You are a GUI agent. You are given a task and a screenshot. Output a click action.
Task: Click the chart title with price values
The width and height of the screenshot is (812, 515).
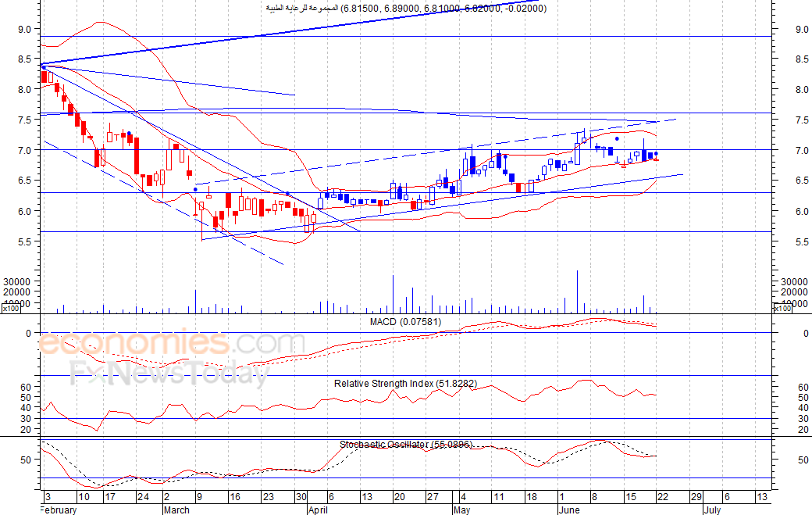[x=406, y=8]
